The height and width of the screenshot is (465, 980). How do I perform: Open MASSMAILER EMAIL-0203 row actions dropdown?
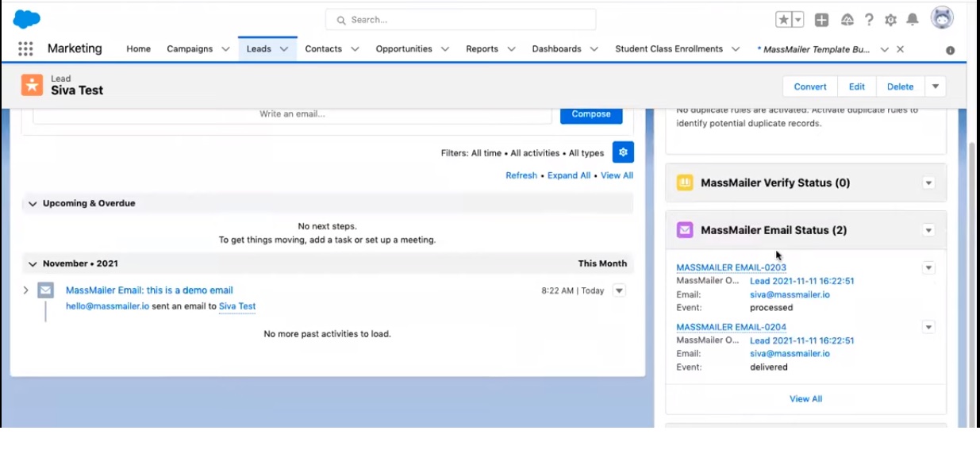pos(928,268)
